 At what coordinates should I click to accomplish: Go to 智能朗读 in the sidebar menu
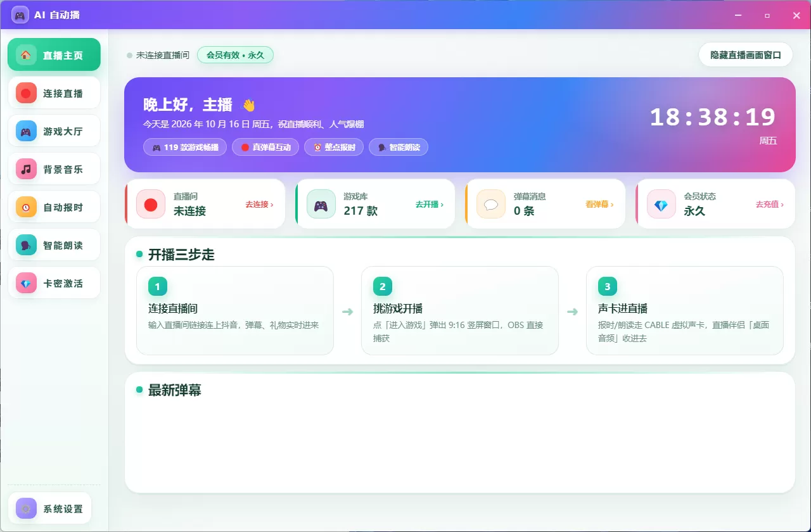pos(54,245)
